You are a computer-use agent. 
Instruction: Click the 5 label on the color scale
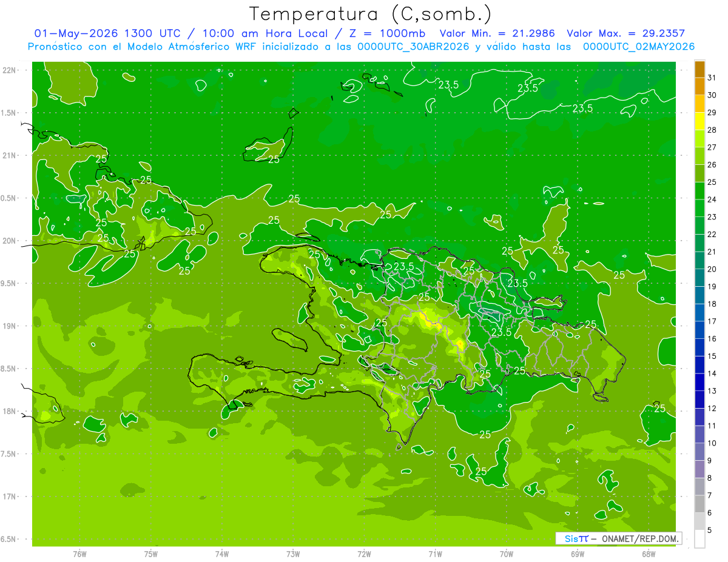point(710,530)
